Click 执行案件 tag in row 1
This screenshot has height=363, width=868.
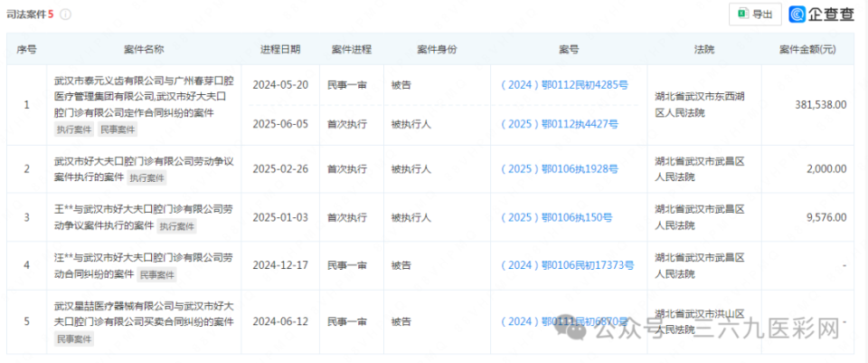click(73, 129)
